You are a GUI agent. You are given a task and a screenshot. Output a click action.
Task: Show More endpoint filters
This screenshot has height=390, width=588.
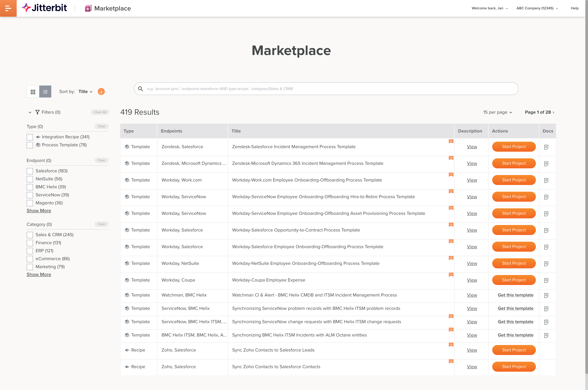(x=39, y=211)
